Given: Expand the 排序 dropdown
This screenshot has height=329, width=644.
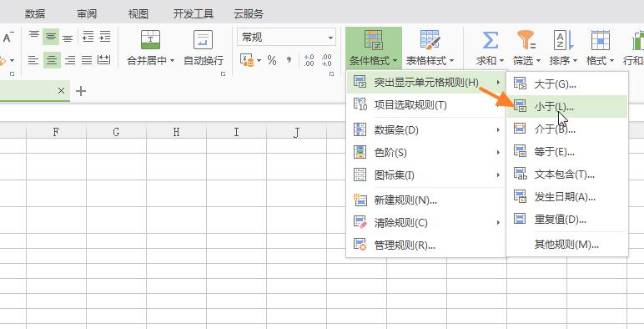Looking at the screenshot, I should pos(575,61).
